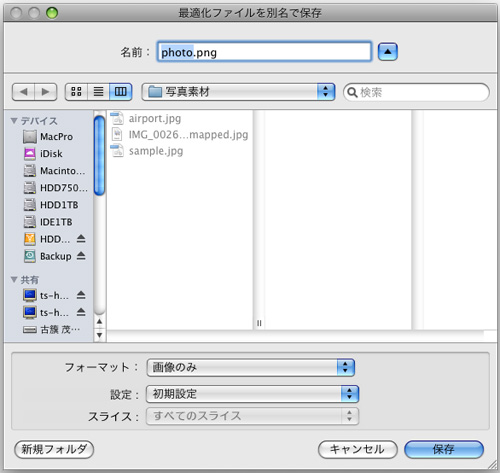500x473 pixels.
Task: Switch to list view mode
Action: (x=98, y=92)
